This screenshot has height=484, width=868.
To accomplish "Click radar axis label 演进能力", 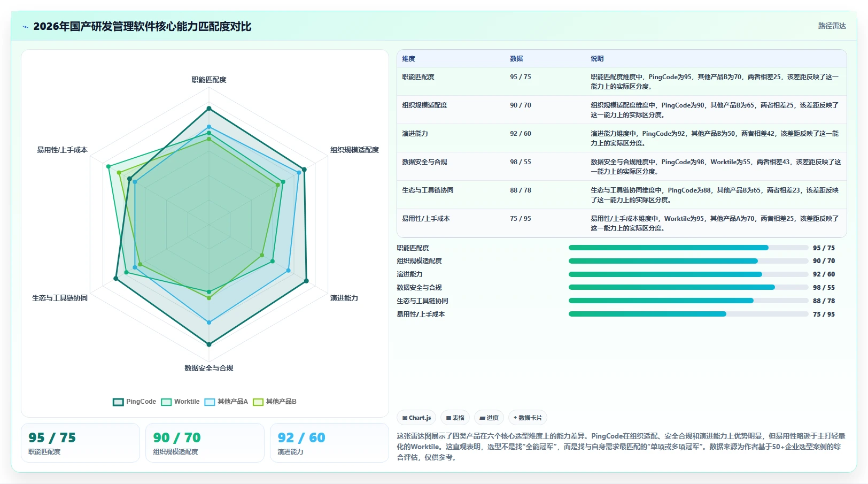I will (344, 298).
